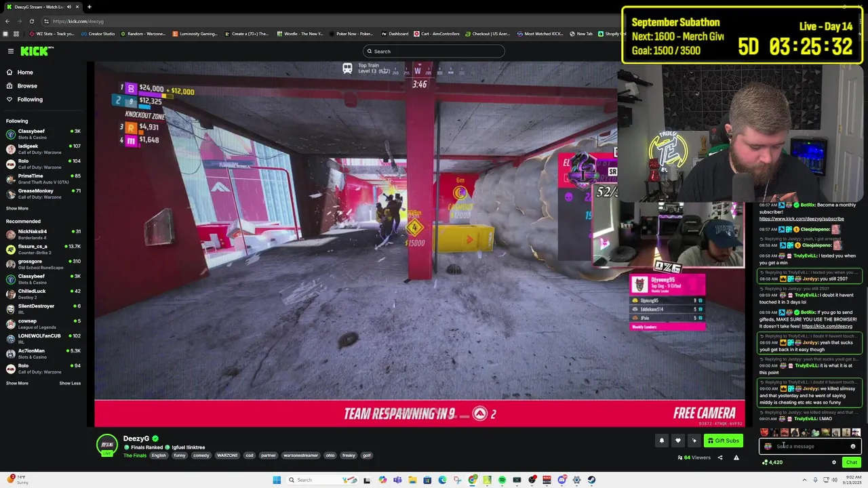The width and height of the screenshot is (868, 488).
Task: Open LONEWOLFanCUB recommended channel
Action: click(43, 338)
